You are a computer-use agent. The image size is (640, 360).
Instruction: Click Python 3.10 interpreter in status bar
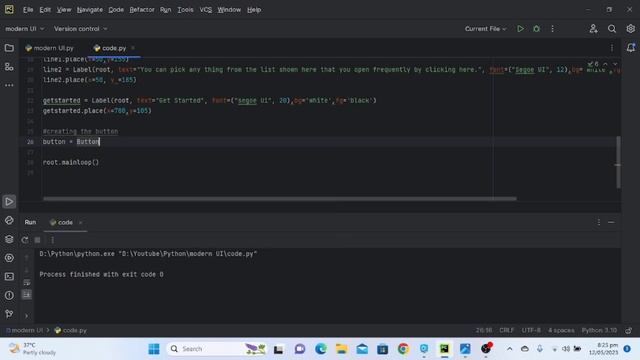click(599, 330)
